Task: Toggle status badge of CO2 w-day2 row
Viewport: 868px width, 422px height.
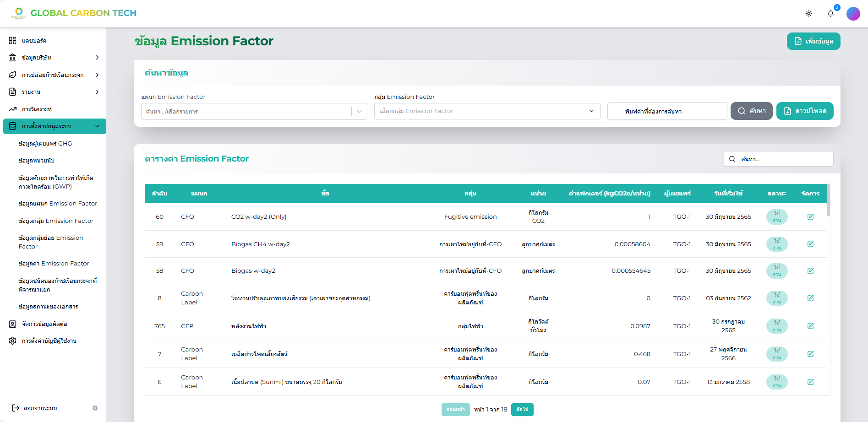Action: [777, 216]
